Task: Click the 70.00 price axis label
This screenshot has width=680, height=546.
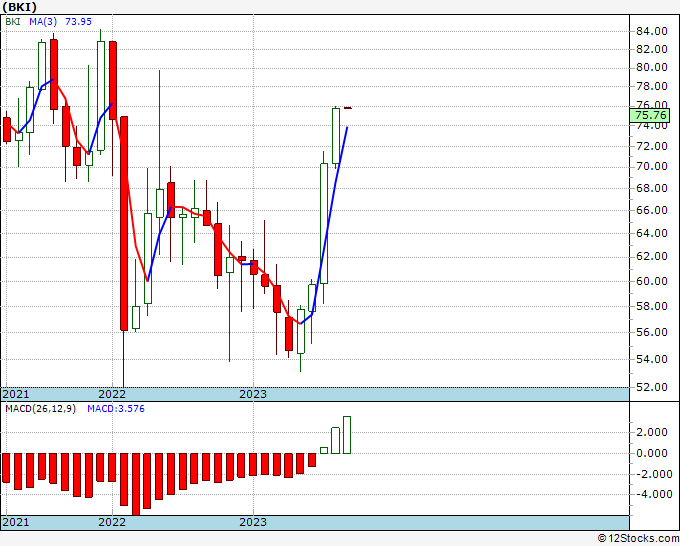Action: click(651, 166)
